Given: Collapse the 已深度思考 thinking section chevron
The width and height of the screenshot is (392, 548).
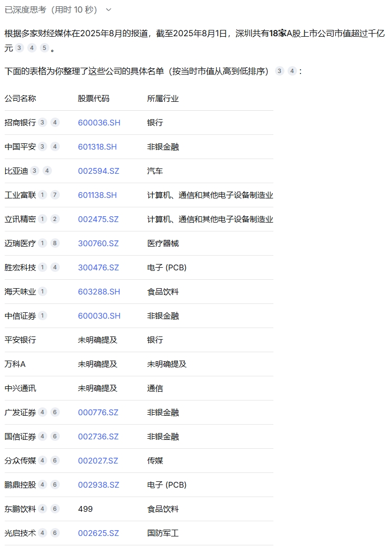Looking at the screenshot, I should [x=108, y=10].
